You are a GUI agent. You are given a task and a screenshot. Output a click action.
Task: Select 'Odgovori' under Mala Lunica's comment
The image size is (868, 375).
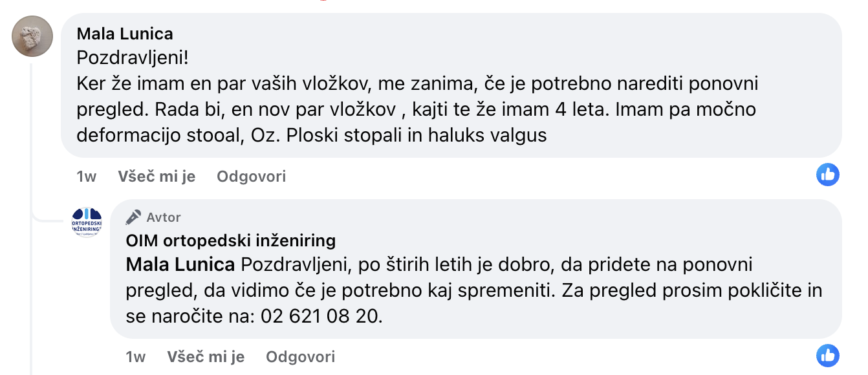point(251,177)
